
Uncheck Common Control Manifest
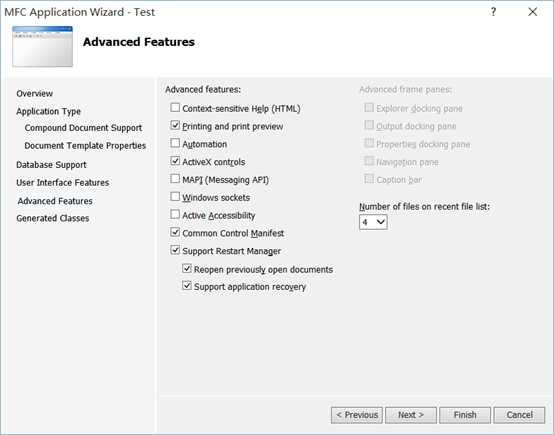click(175, 232)
